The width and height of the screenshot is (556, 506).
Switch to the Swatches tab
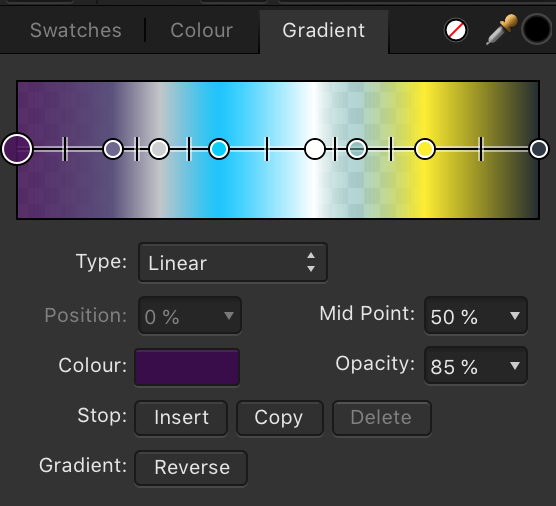coord(76,30)
